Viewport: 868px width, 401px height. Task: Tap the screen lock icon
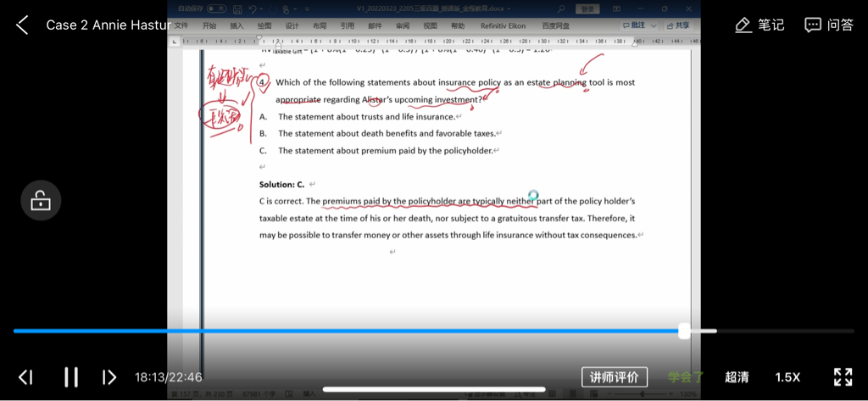point(40,201)
